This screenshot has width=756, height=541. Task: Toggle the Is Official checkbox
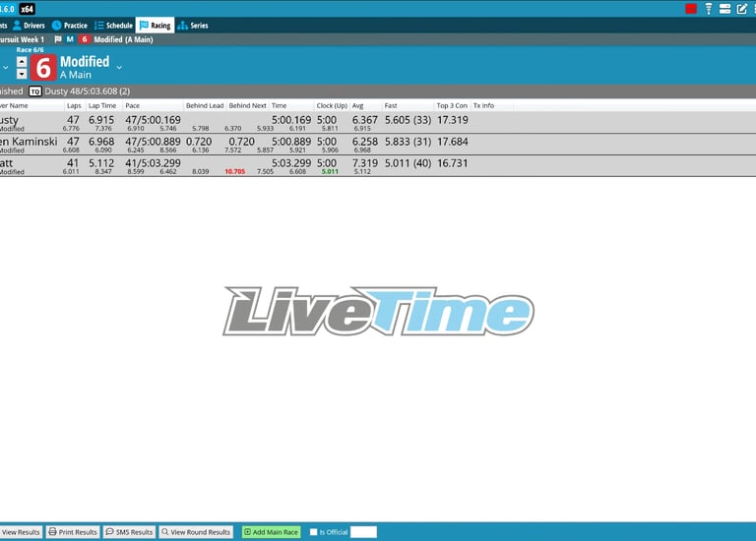[x=313, y=532]
